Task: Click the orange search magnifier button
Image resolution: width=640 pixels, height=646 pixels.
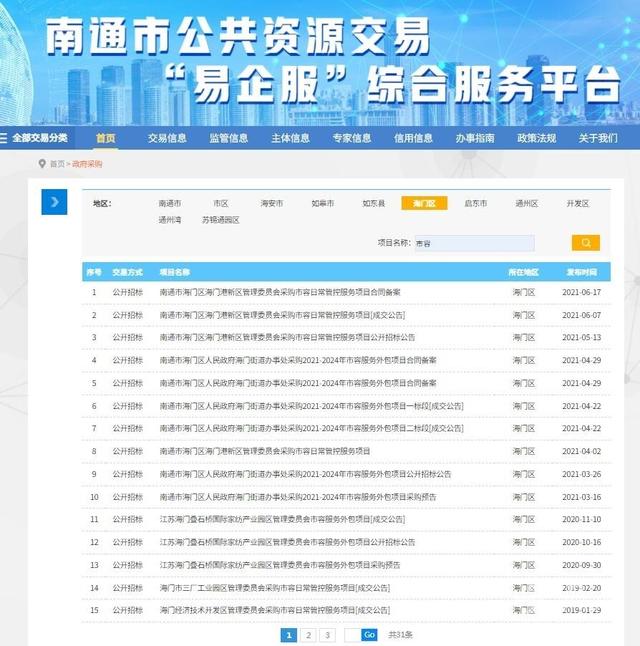Action: [x=586, y=243]
